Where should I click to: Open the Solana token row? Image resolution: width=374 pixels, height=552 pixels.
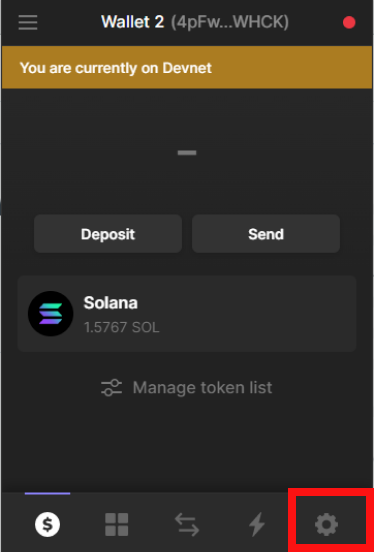point(187,313)
